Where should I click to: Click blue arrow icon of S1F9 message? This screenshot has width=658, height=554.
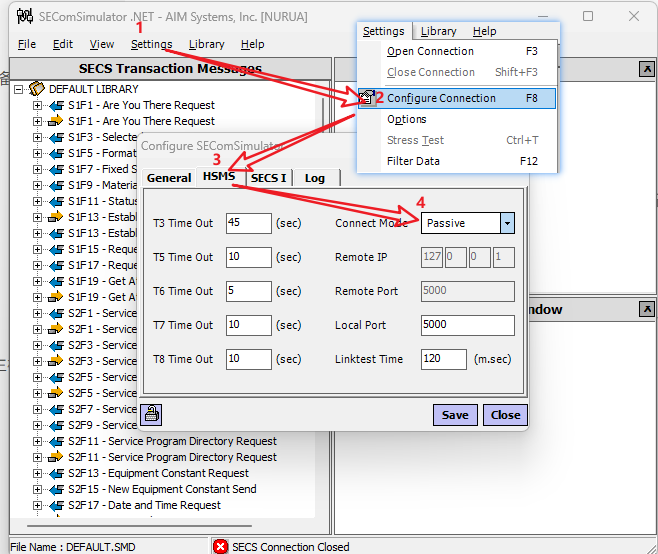click(x=56, y=185)
